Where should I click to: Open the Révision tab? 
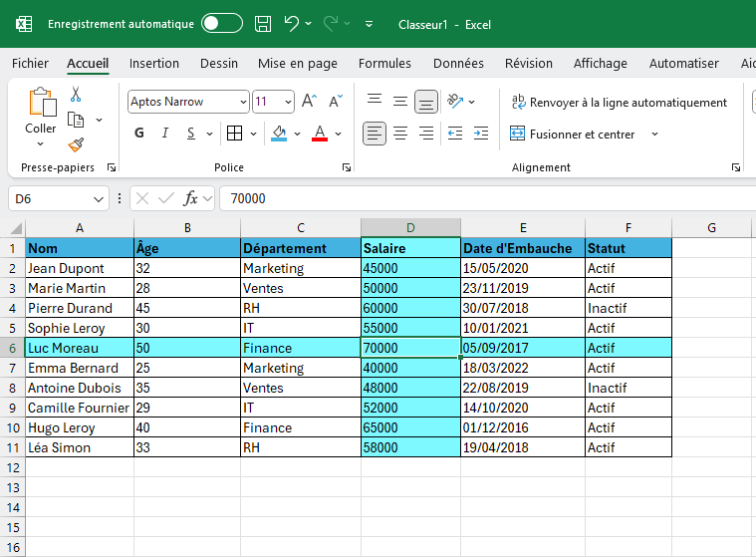529,63
